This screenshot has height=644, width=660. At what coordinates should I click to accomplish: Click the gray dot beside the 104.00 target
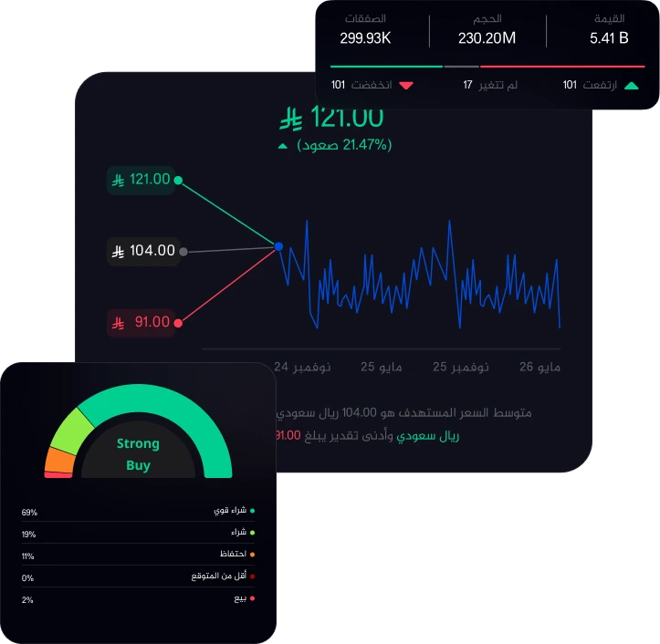[x=183, y=252]
